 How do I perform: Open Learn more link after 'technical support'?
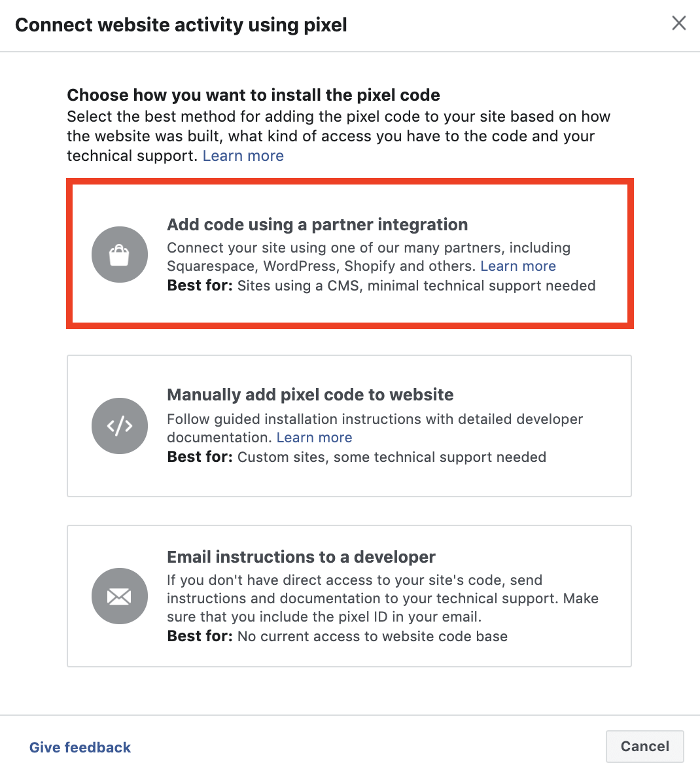point(243,156)
